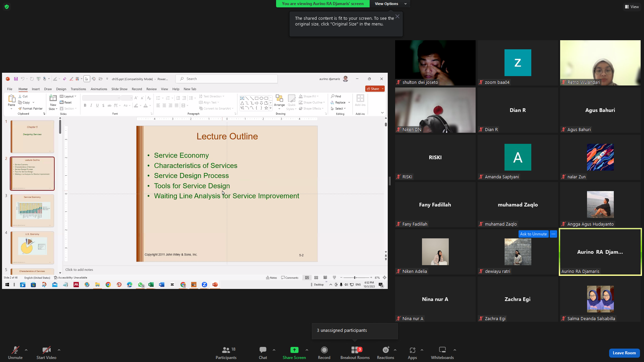Expand the View Options dropdown
Image resolution: width=644 pixels, height=362 pixels.
(390, 4)
